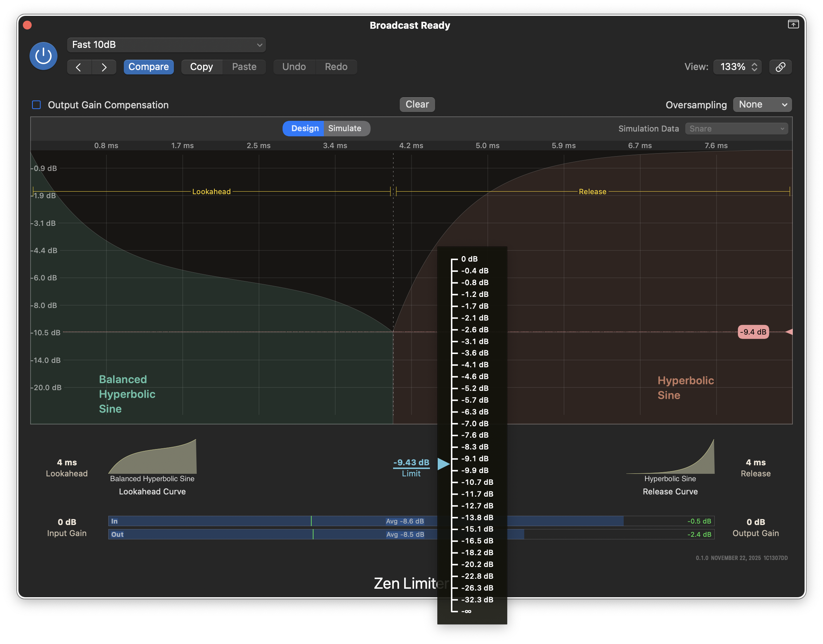Select the Design tab

pos(305,129)
